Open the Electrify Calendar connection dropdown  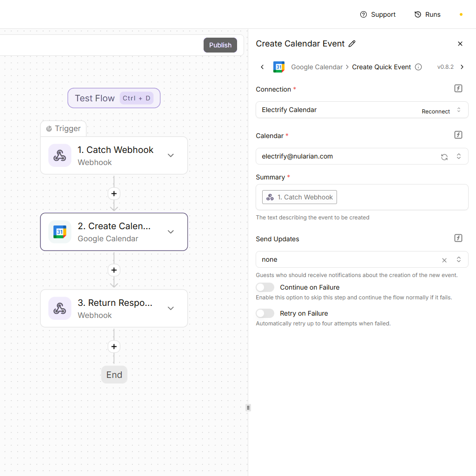click(x=458, y=110)
